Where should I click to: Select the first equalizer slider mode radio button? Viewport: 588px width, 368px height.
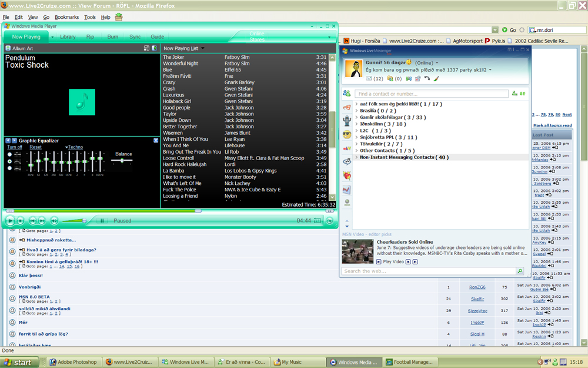(10, 154)
